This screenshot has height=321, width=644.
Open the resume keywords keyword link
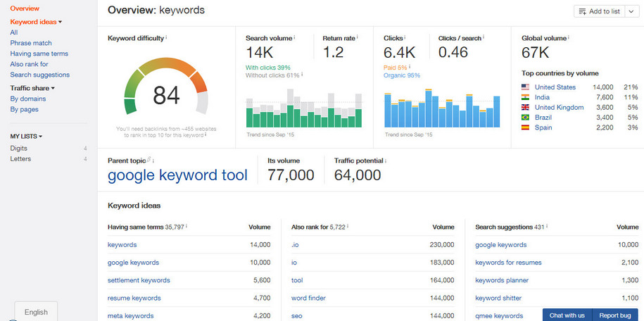pos(134,298)
